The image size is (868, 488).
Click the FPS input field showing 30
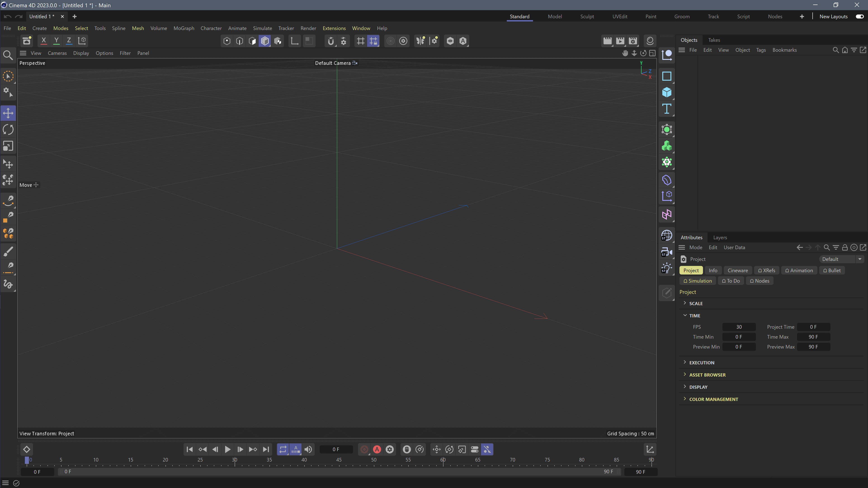coord(739,327)
